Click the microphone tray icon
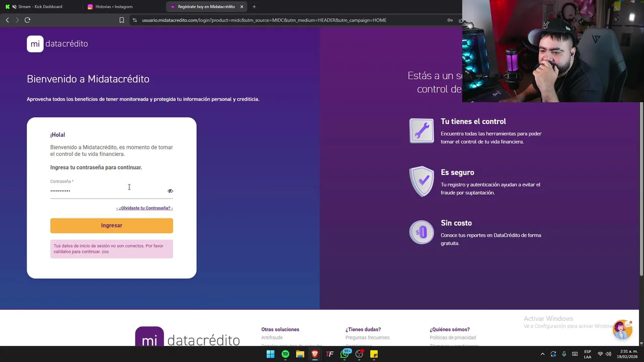Viewport: 644px width, 362px height. coord(564,354)
